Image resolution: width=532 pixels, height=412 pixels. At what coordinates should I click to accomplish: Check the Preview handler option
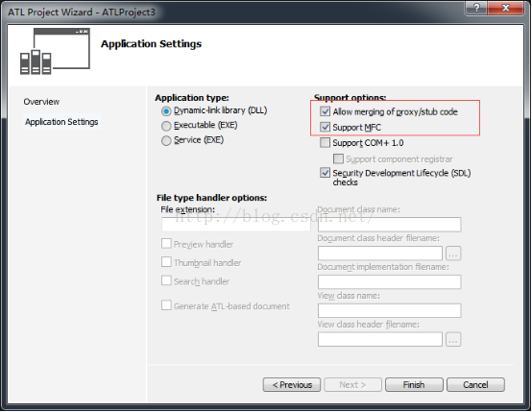tap(166, 244)
